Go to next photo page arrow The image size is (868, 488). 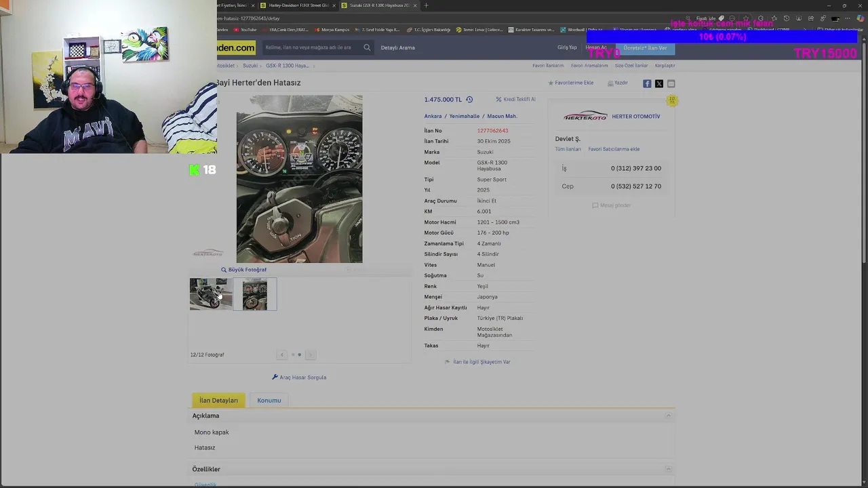click(x=310, y=354)
